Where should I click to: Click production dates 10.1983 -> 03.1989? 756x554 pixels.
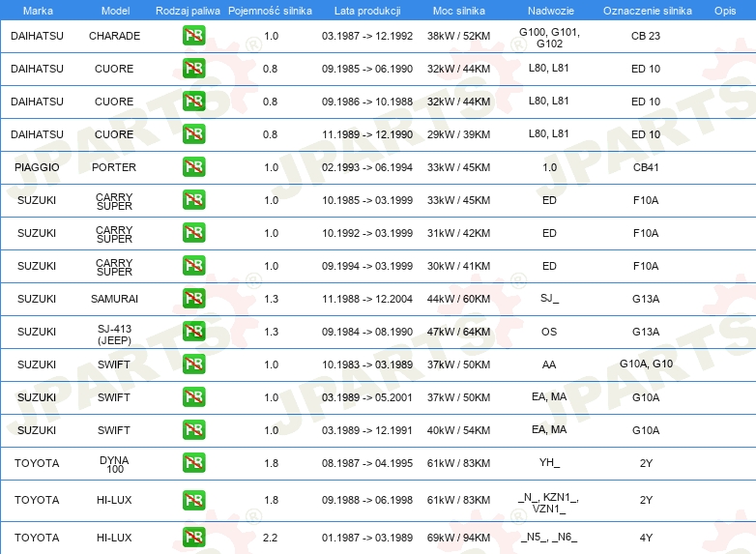(x=367, y=364)
